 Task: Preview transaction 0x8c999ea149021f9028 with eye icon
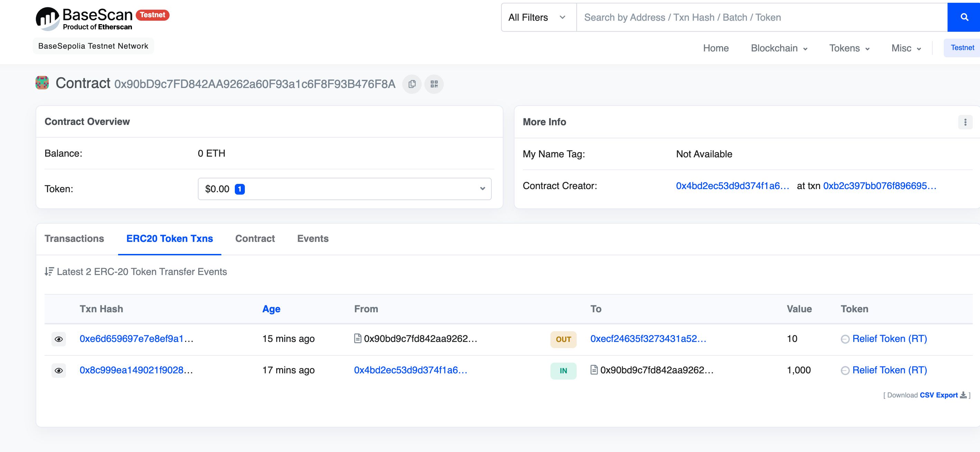(59, 371)
